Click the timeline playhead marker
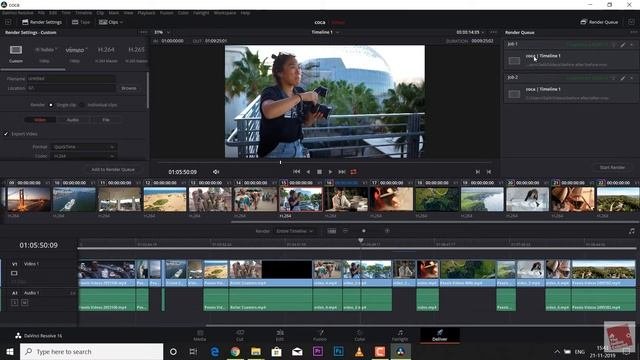 coord(361,241)
